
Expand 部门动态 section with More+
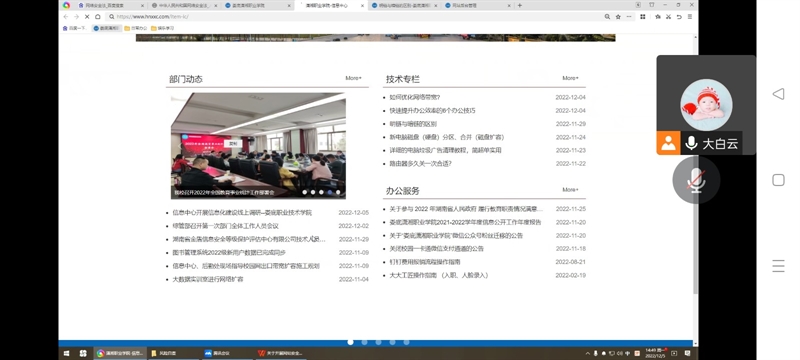[x=353, y=78]
